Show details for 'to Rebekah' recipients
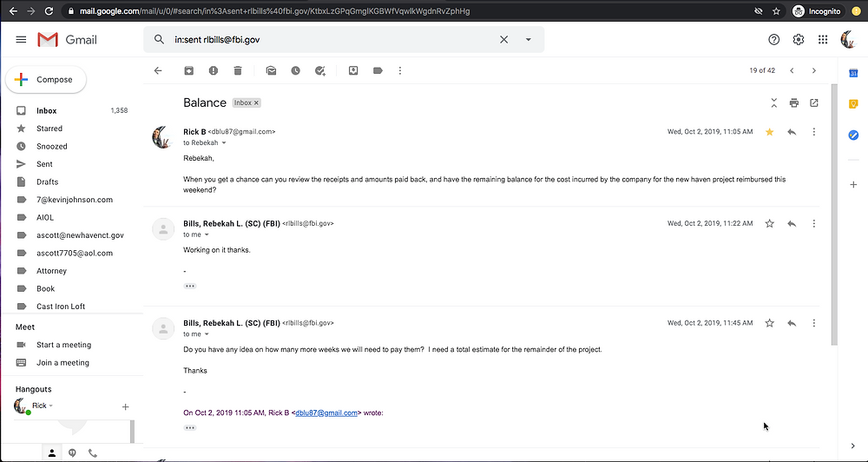Viewport: 868px width, 462px height. (224, 143)
